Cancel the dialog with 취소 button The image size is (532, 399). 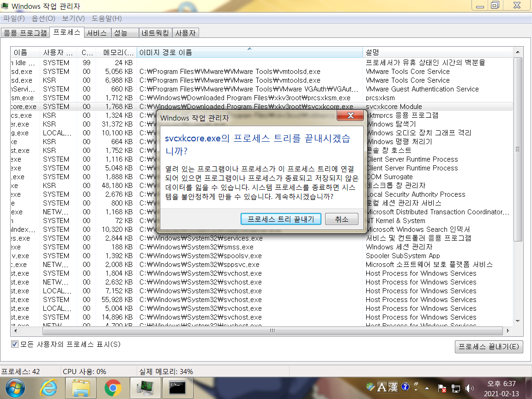tap(342, 219)
